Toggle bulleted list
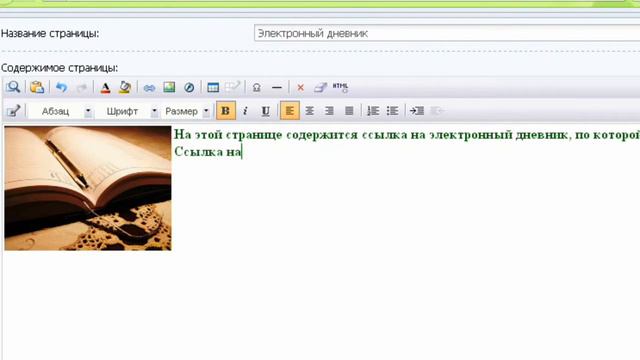Image resolution: width=640 pixels, height=360 pixels. pyautogui.click(x=392, y=111)
